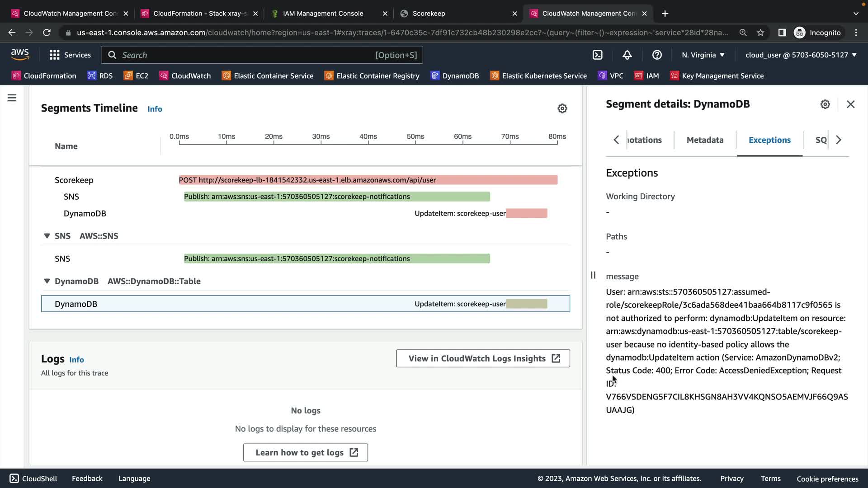Open Segments Timeline settings gear

tap(562, 108)
